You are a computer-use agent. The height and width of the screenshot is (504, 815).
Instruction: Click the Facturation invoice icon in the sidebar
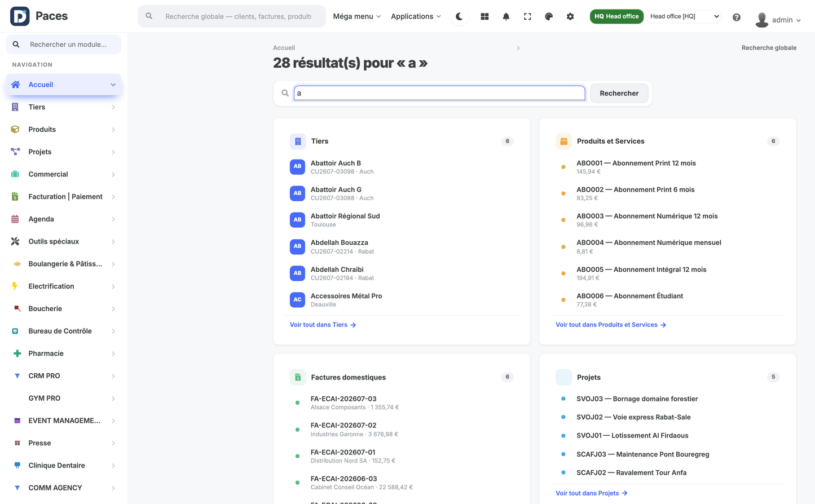15,197
